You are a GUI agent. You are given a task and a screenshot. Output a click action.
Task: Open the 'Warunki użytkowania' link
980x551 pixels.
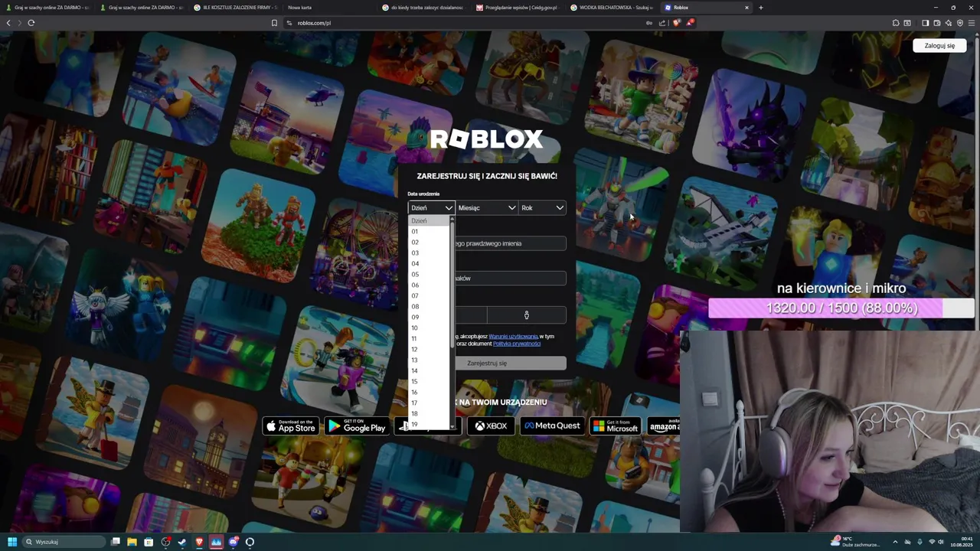[513, 336]
